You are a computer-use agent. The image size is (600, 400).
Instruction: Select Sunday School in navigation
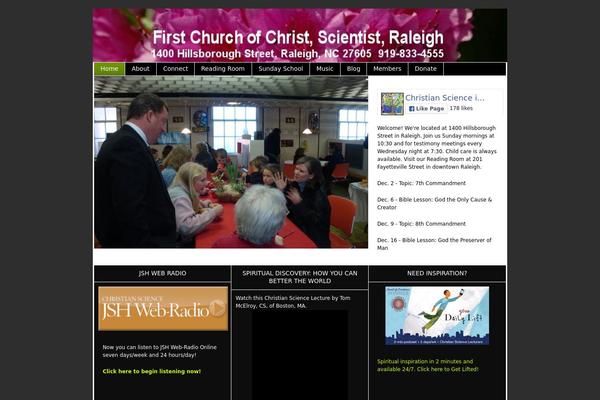[280, 69]
